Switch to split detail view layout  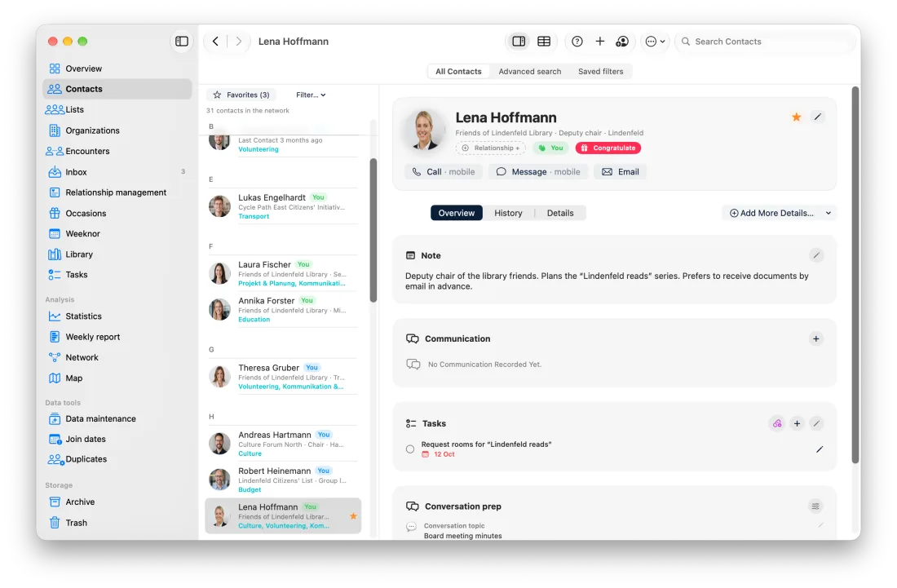(x=519, y=41)
